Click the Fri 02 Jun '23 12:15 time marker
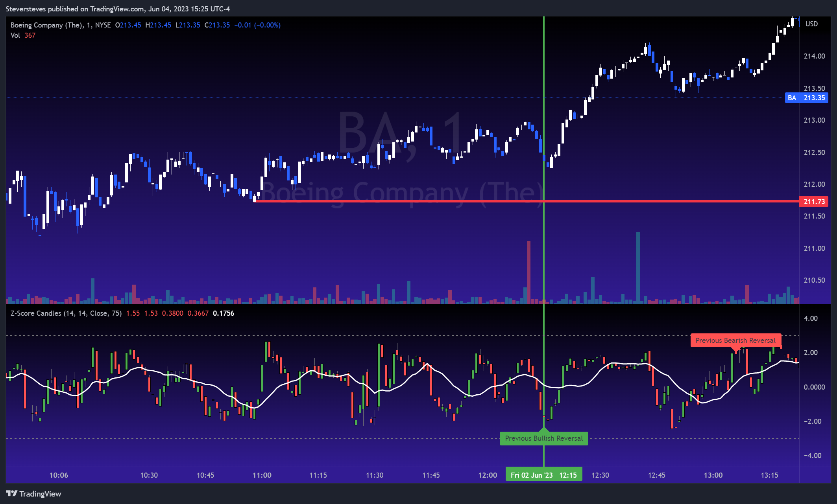 pyautogui.click(x=544, y=475)
